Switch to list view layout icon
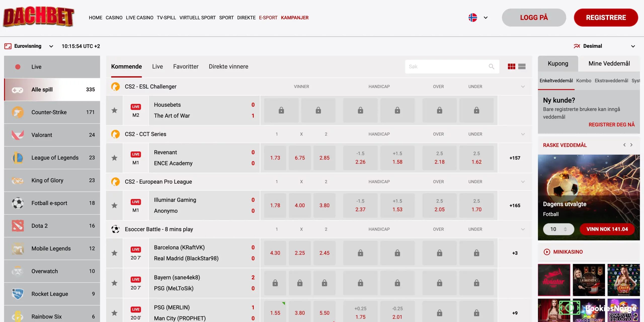 [x=522, y=66]
